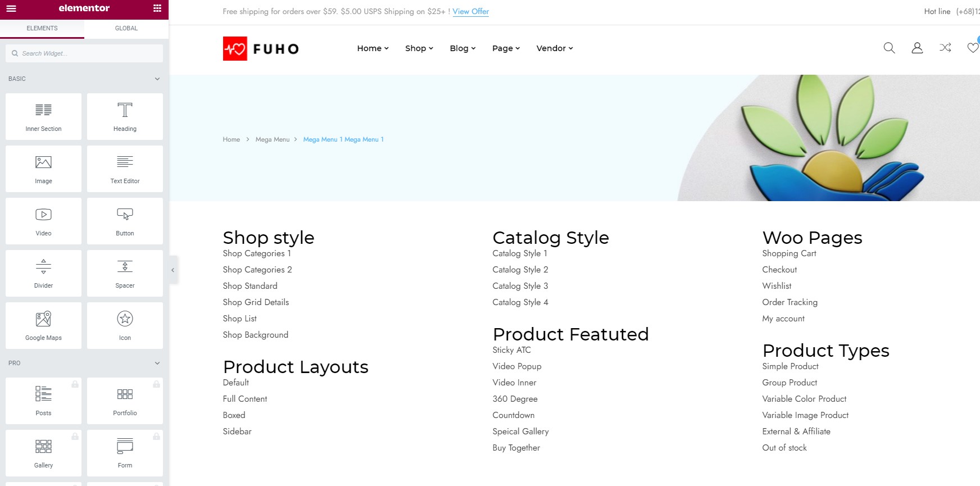Open the Elementor apps grid icon
This screenshot has height=486, width=980.
pos(157,8)
